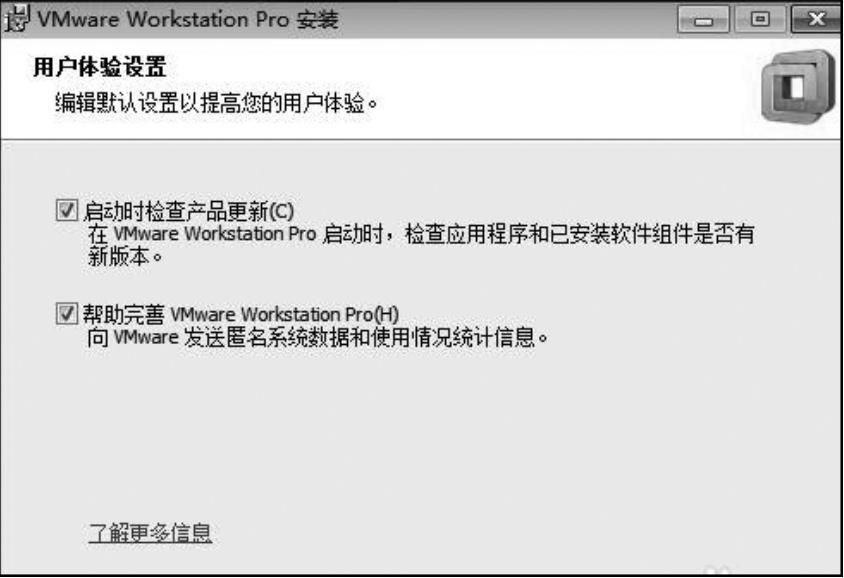The height and width of the screenshot is (578, 844).
Task: Toggle via the 帮助完善 VMware Workstation Pro(H) label
Action: [x=241, y=314]
